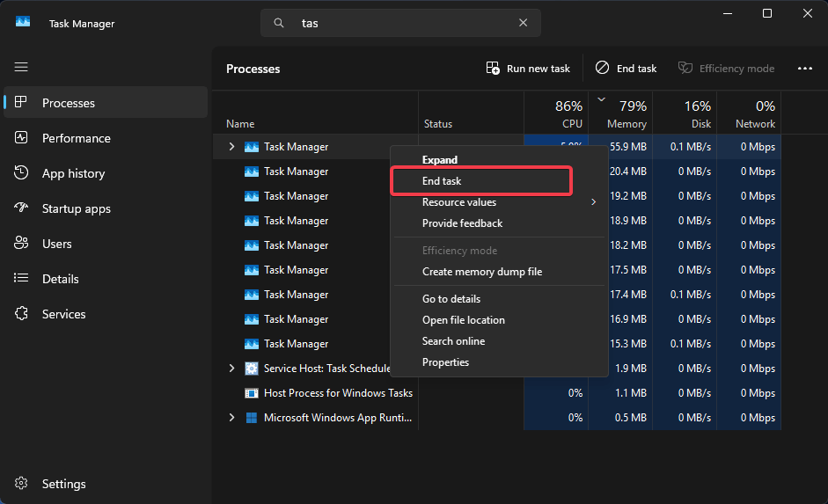
Task: Expand the Microsoft Windows App Runtime row
Action: 232,418
